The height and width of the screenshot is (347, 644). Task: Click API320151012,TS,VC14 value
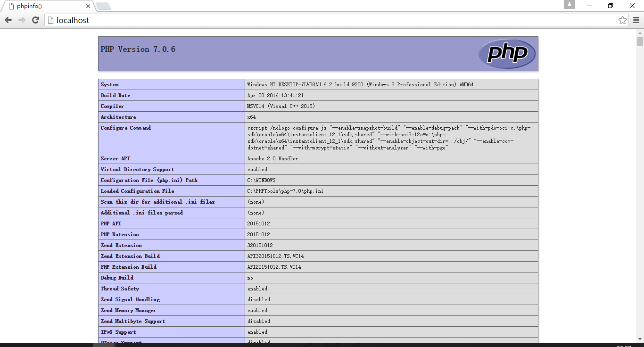(x=276, y=256)
